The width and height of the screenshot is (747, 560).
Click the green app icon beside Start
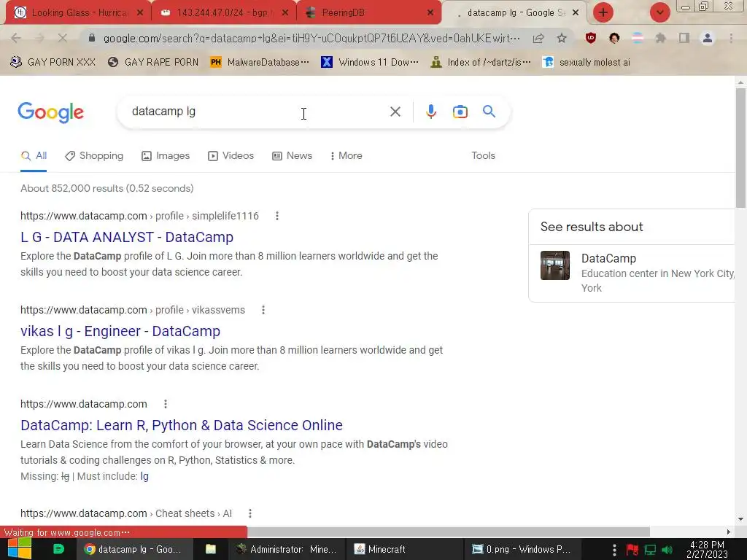(58, 549)
